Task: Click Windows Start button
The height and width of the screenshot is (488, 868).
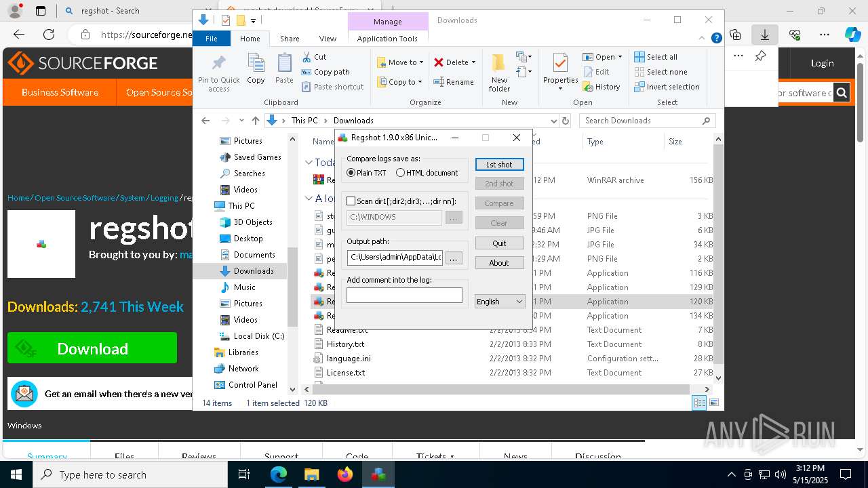Action: (16, 474)
